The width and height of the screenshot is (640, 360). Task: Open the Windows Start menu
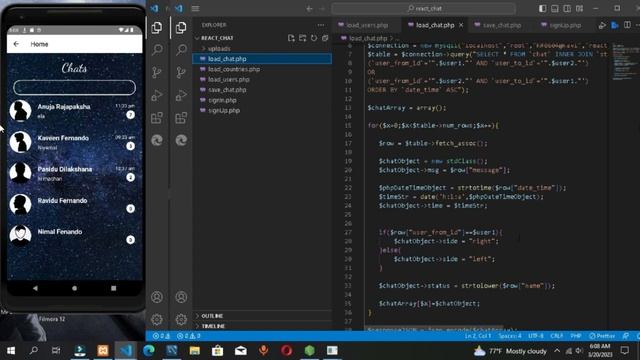click(11, 351)
